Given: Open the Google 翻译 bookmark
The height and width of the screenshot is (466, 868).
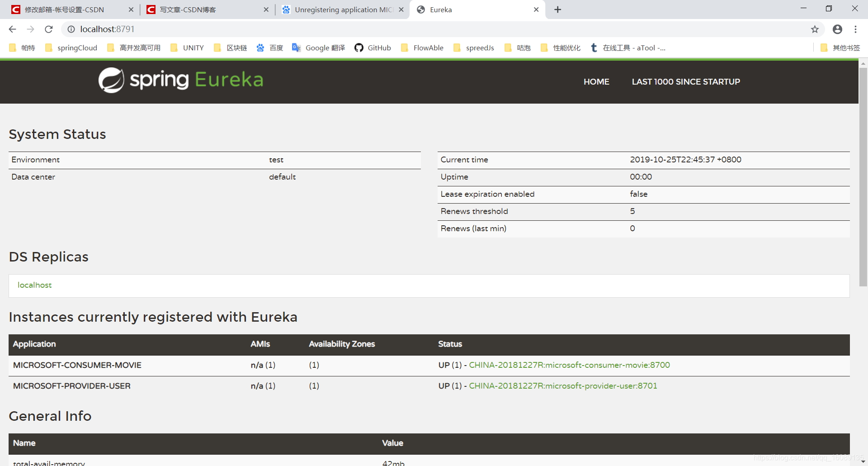Looking at the screenshot, I should 319,48.
